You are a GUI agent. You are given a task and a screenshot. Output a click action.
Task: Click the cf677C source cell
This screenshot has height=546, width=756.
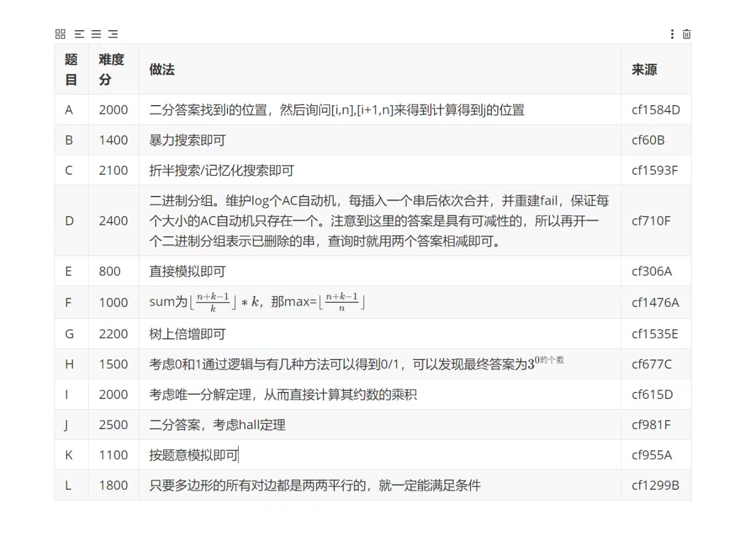(x=656, y=364)
